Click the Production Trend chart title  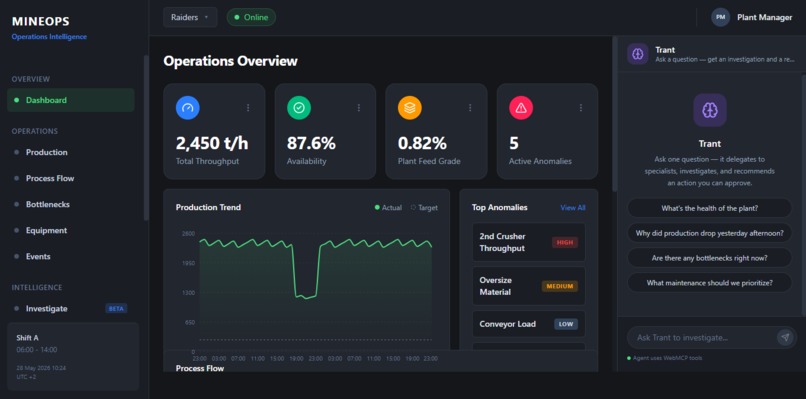click(208, 207)
